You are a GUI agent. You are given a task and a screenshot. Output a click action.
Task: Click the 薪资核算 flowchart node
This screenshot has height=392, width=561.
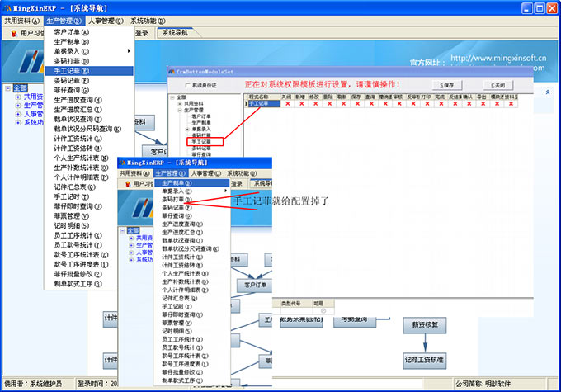pyautogui.click(x=425, y=325)
